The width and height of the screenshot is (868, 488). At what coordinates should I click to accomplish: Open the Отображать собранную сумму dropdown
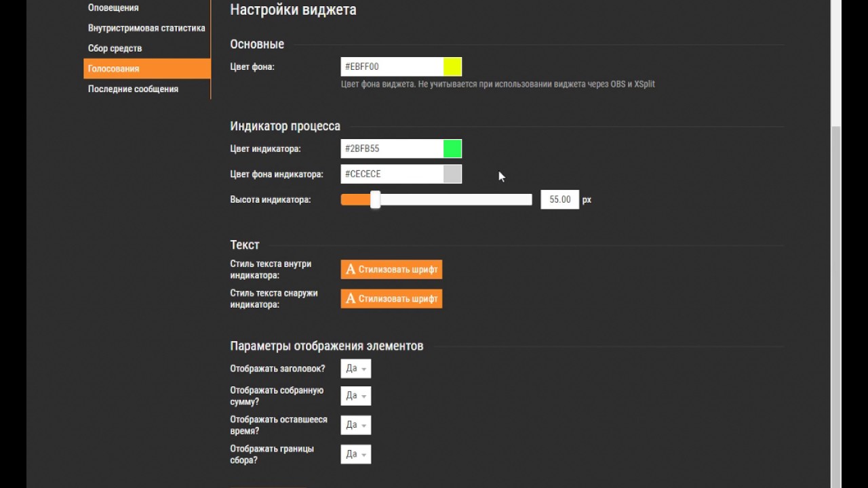coord(356,396)
